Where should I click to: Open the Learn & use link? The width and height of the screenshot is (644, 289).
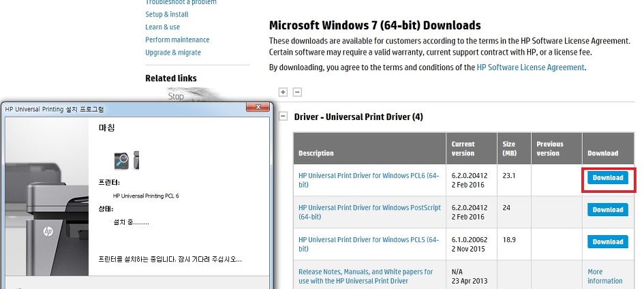point(163,27)
